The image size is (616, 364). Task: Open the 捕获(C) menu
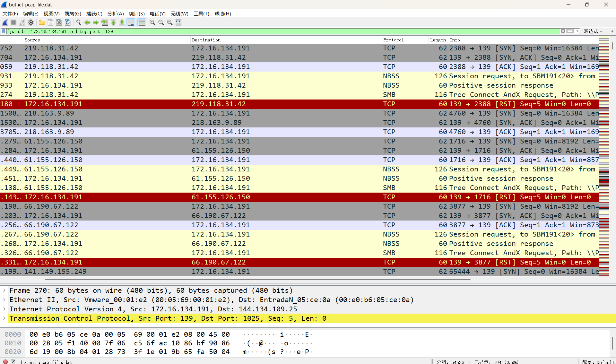[94, 13]
